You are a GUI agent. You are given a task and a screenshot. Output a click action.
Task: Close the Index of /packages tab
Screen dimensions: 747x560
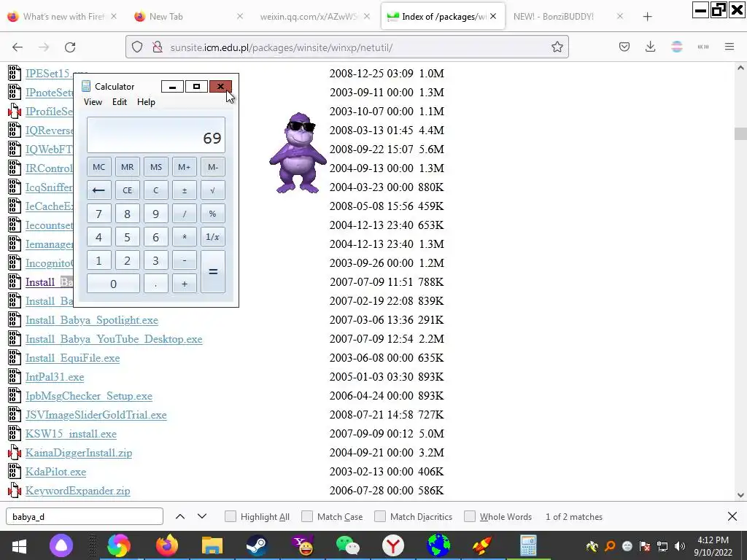point(493,16)
